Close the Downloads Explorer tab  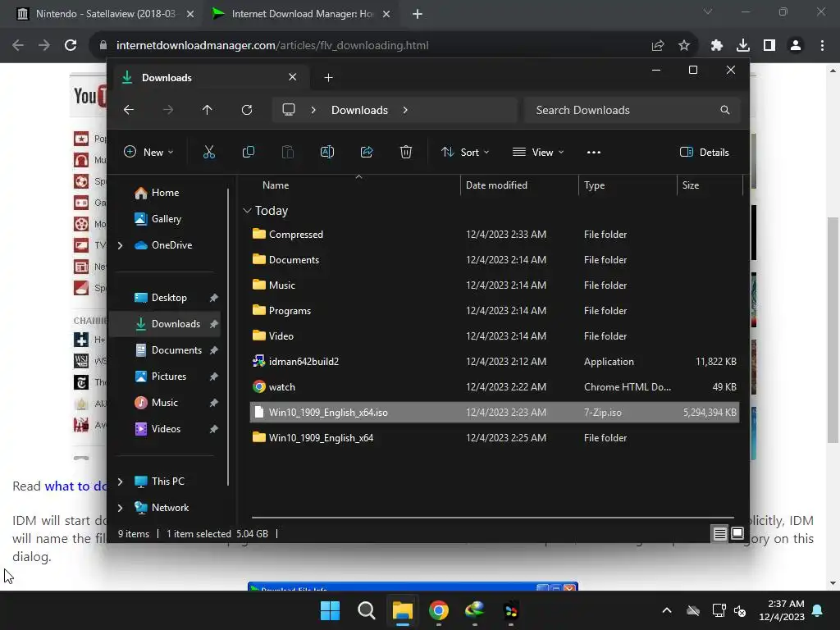click(293, 77)
